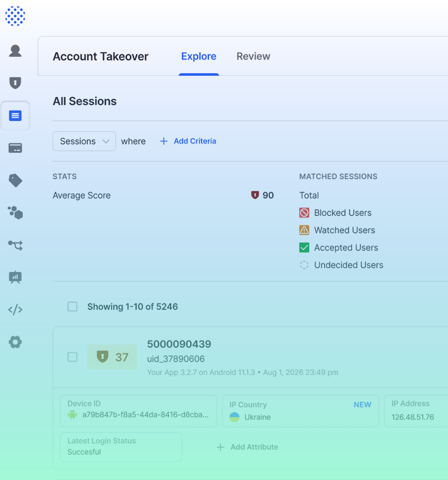Click the Undecided Users label

(x=349, y=265)
